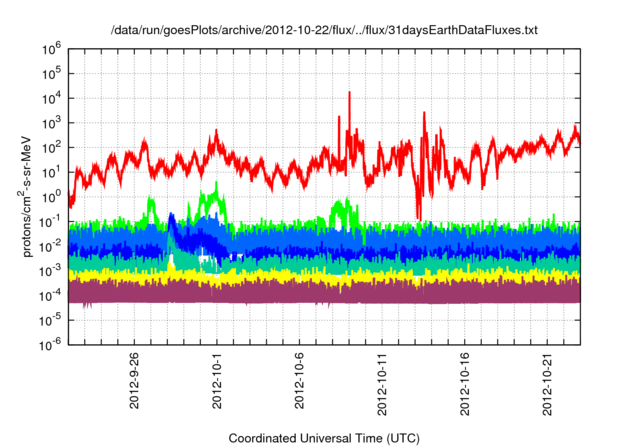Click the y-axis tick label 10^3
This screenshot has width=640, height=448.
52,121
